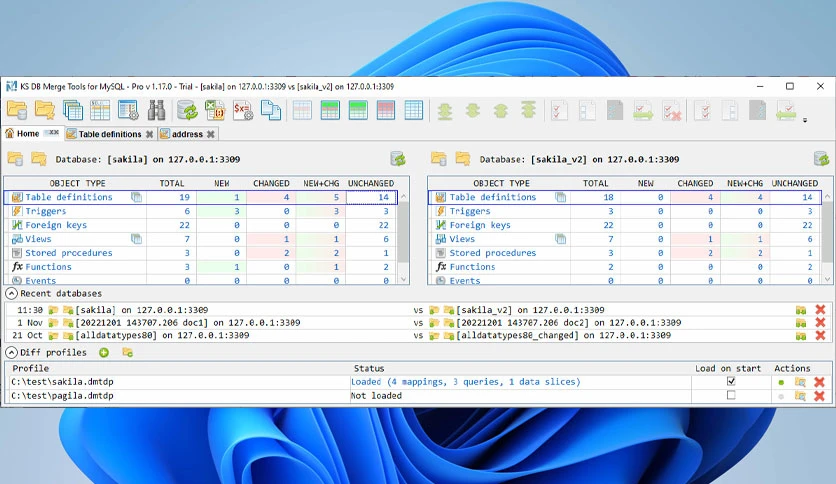Open tab icon in sakila_v2 Views row
836x484 pixels.
(560, 239)
